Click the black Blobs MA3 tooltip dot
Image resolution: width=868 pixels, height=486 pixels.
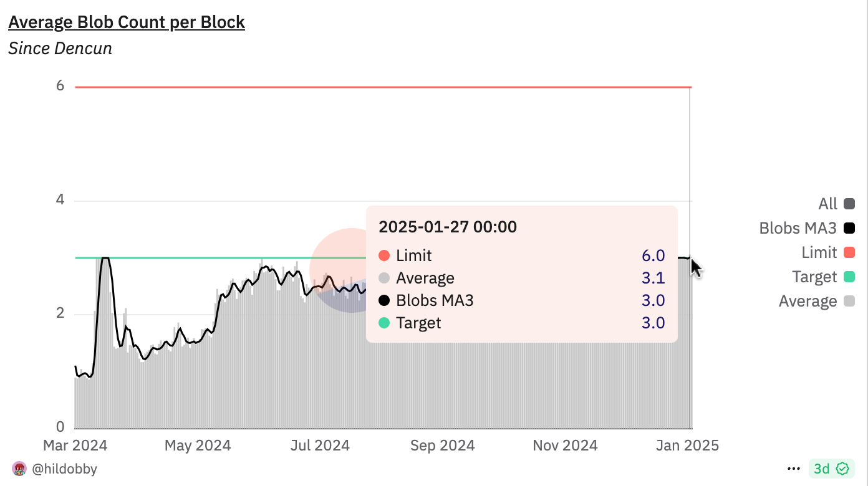tap(384, 301)
